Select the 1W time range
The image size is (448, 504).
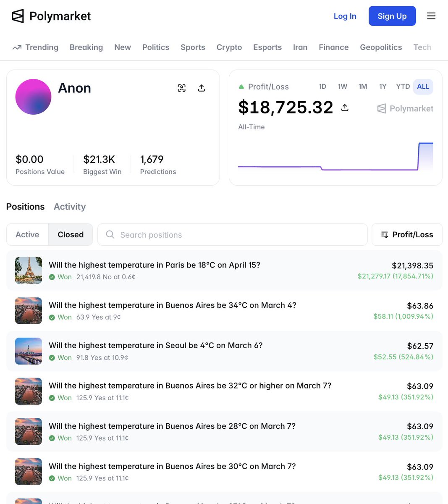coord(343,87)
